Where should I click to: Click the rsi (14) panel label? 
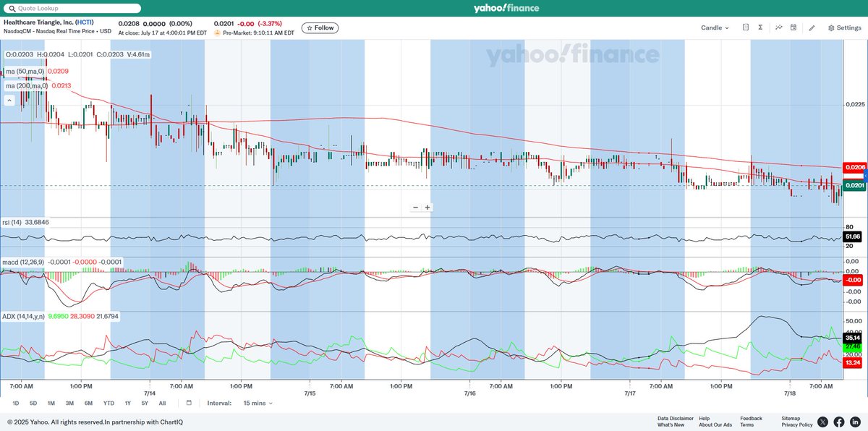coord(12,222)
